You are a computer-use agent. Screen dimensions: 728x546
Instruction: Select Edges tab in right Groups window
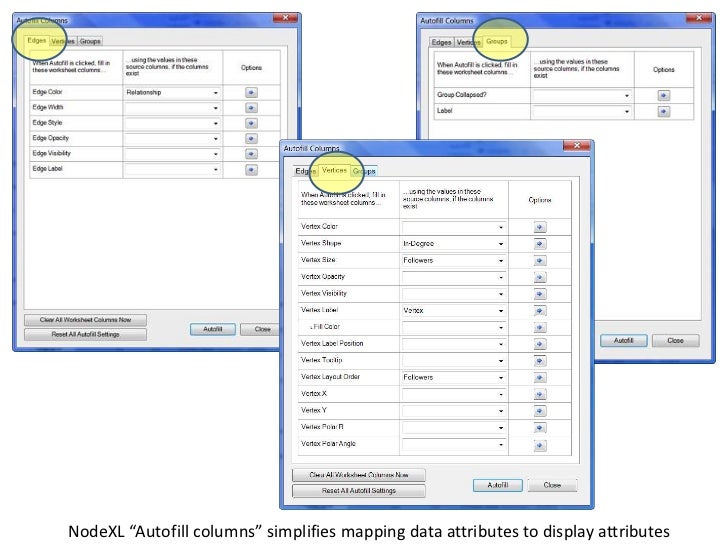(441, 42)
